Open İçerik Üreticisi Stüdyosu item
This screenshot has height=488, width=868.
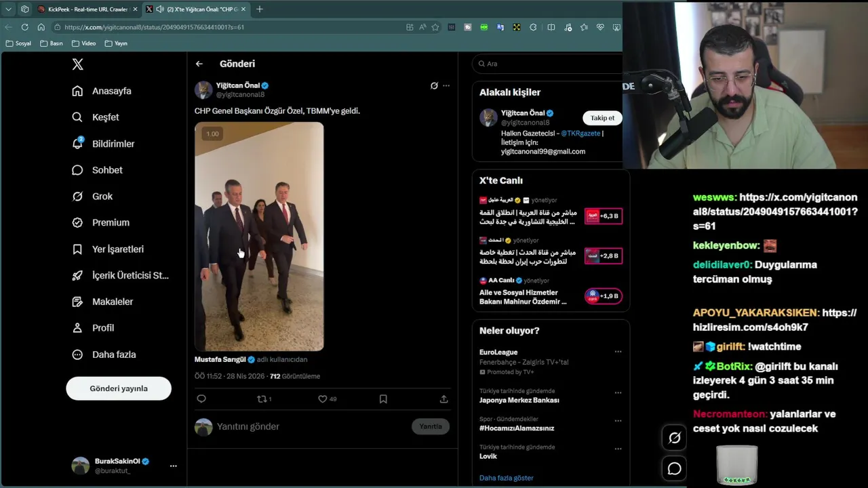point(120,275)
